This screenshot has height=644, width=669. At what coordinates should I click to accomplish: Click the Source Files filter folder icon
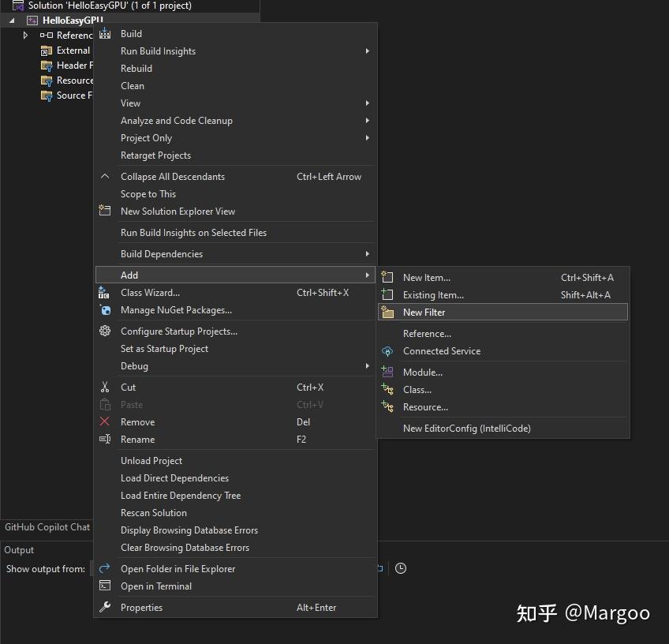click(x=47, y=95)
